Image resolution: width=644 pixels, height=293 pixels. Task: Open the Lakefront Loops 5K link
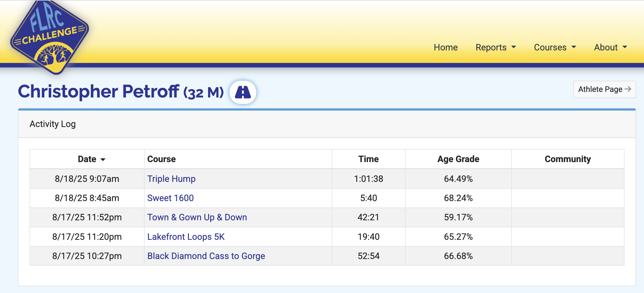click(x=186, y=237)
